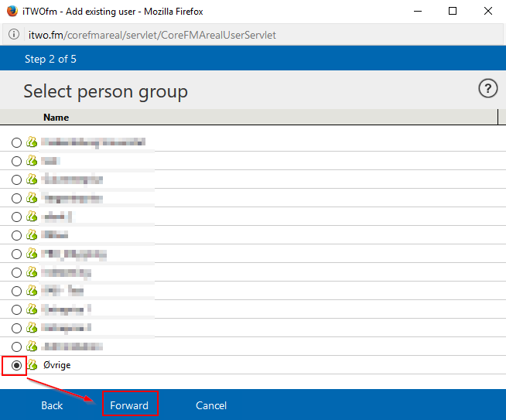Choose the radio button directly above Øvrige
Viewport: 506px width, 420px height.
click(16, 347)
